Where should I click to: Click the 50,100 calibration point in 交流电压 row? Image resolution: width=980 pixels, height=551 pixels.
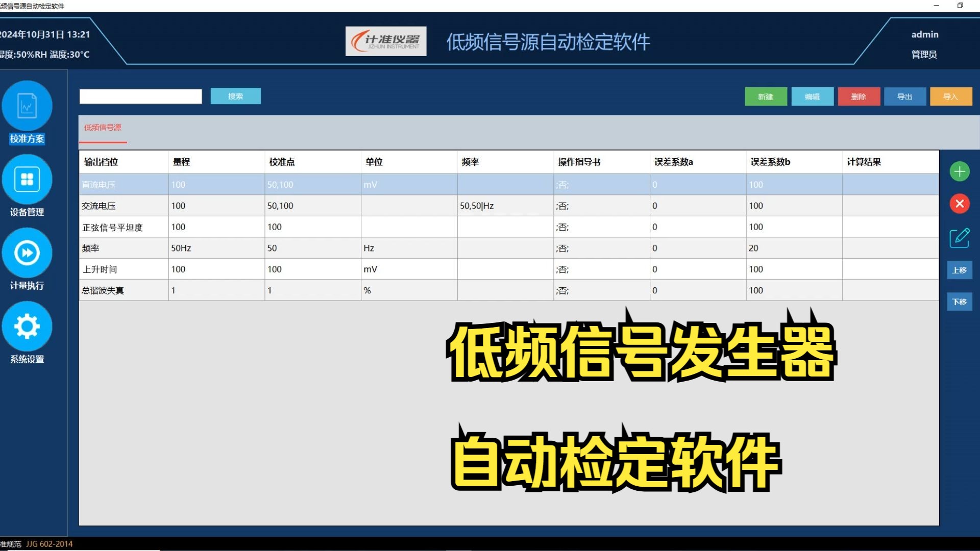click(313, 206)
